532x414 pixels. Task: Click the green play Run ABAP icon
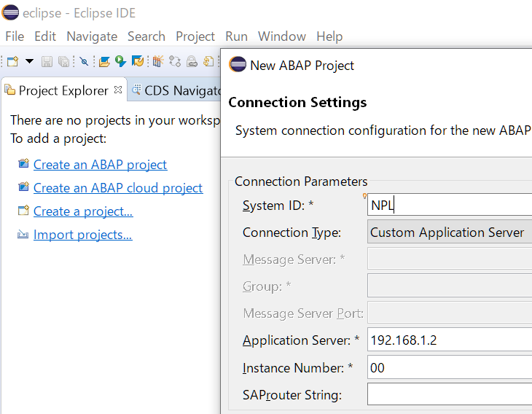coord(120,61)
